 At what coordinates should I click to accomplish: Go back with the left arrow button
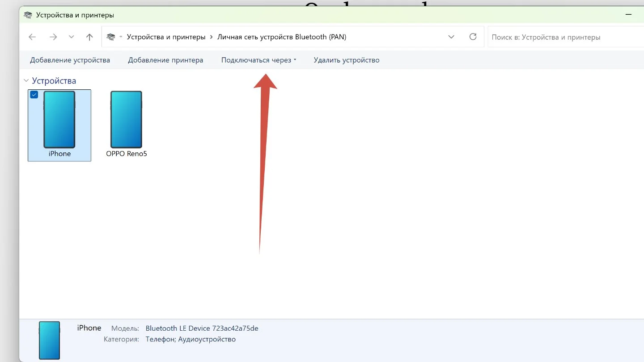pos(32,37)
